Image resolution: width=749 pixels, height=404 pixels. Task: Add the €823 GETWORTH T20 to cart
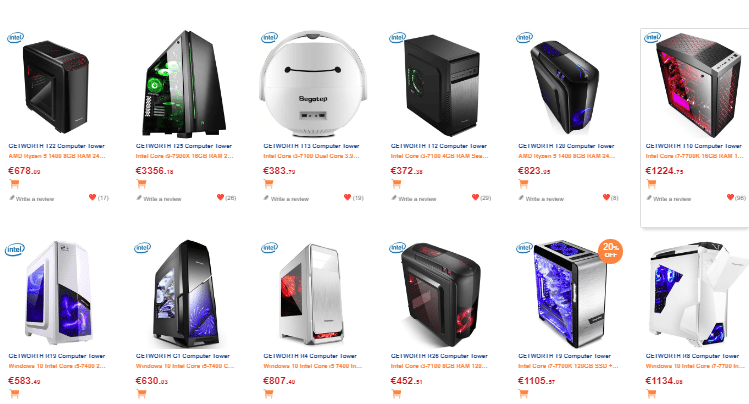[x=524, y=183]
